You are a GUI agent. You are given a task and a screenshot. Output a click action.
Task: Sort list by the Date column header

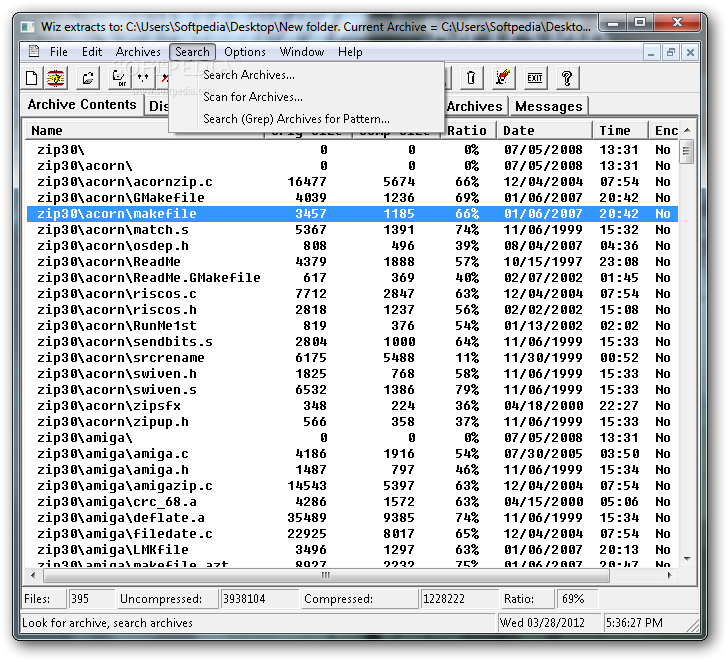(545, 130)
